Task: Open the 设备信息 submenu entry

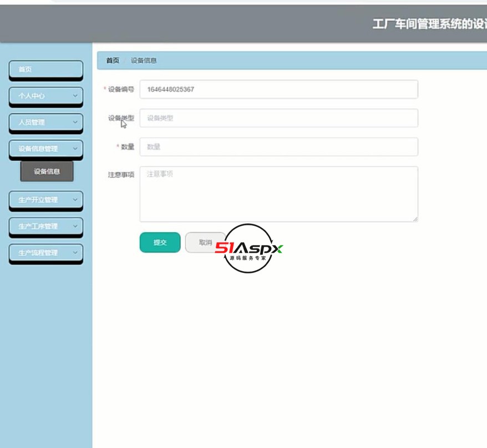Action: (48, 172)
